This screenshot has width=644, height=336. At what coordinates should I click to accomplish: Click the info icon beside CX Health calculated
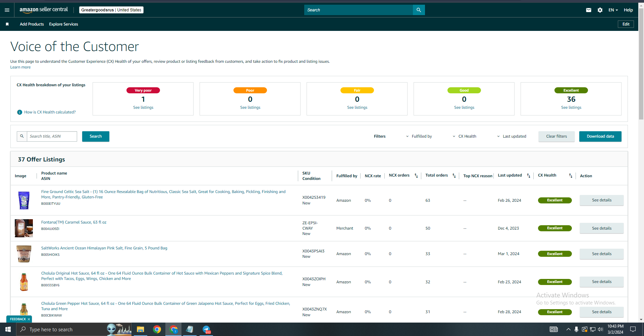20,112
